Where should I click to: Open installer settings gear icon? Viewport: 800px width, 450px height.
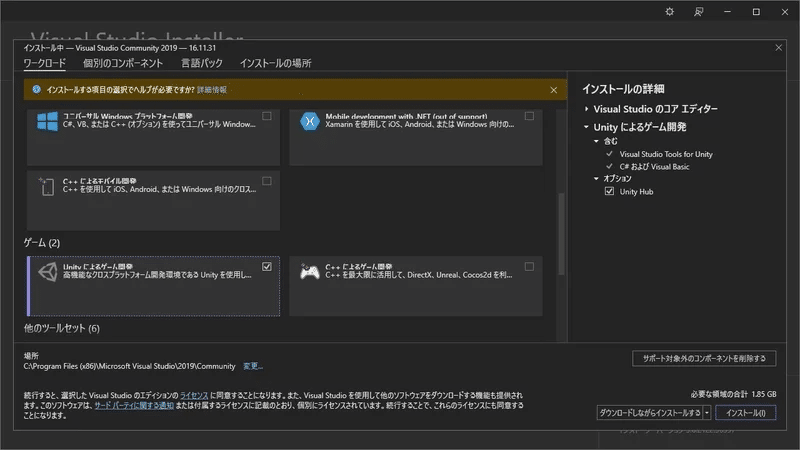point(669,12)
